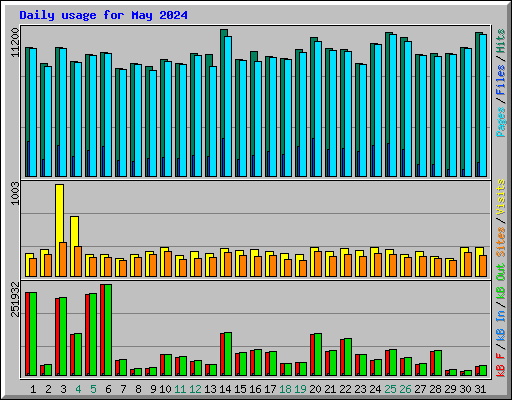Click the cyan files bar for day 31
Image resolution: width=512 pixels, height=400 pixels.
coord(483,105)
